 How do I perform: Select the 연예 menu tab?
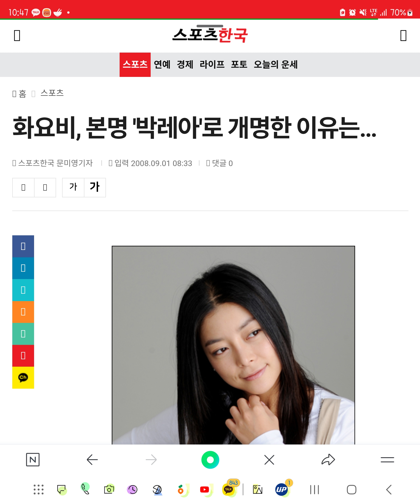pyautogui.click(x=162, y=65)
